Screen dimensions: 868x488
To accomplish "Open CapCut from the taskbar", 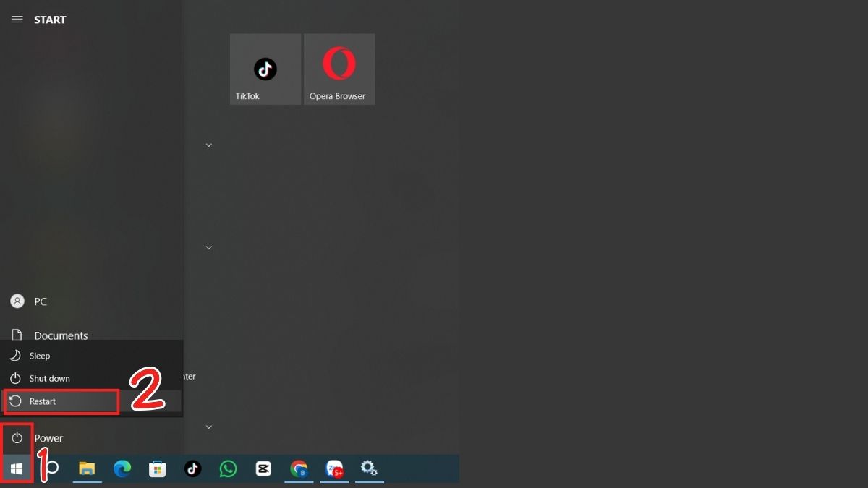I will point(263,468).
